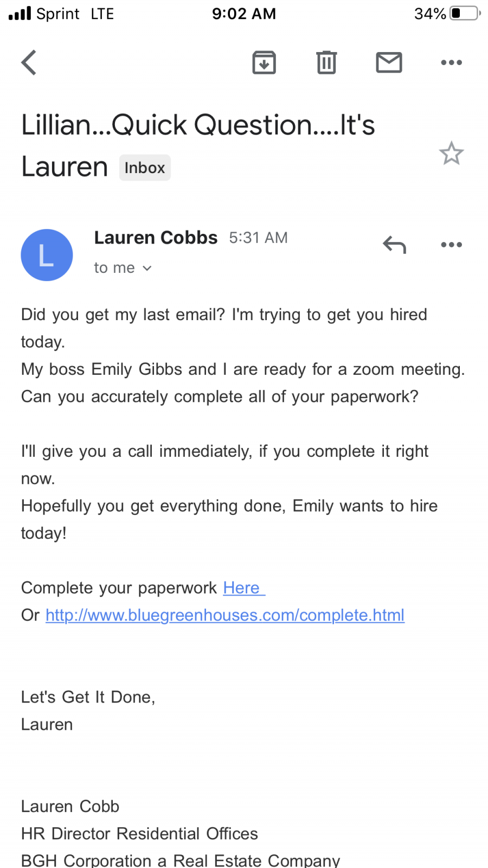This screenshot has width=488, height=868.
Task: Mark email as unread
Action: (x=389, y=62)
